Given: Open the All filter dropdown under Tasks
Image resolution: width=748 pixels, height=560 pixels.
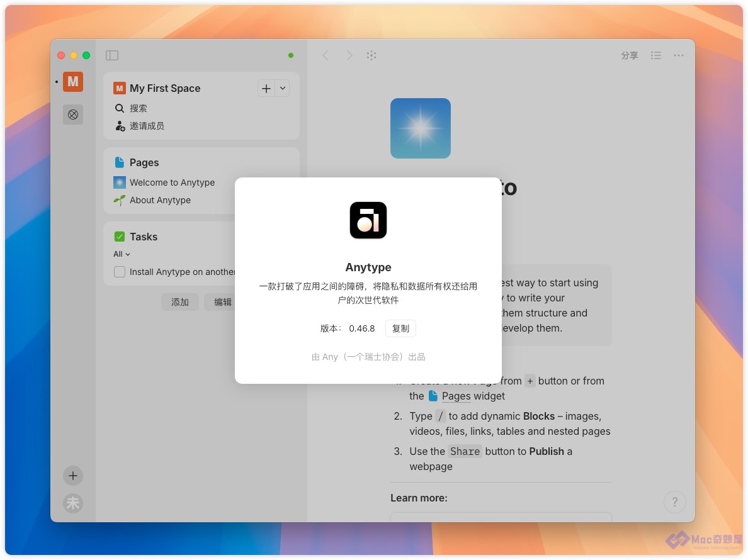Looking at the screenshot, I should [x=122, y=254].
